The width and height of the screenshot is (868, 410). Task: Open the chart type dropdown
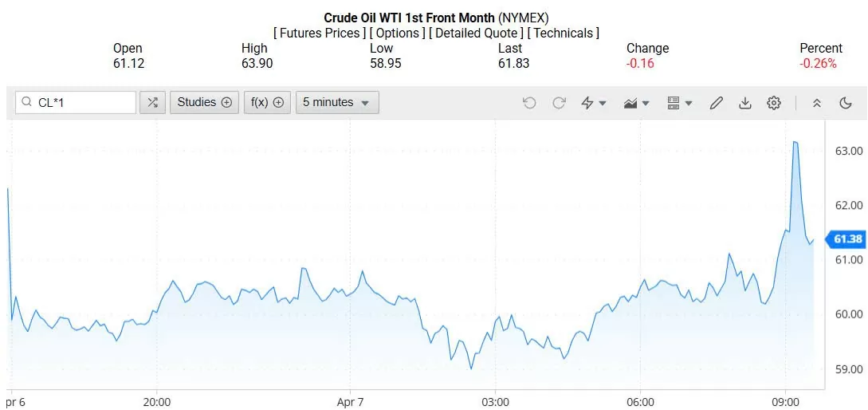coord(637,103)
